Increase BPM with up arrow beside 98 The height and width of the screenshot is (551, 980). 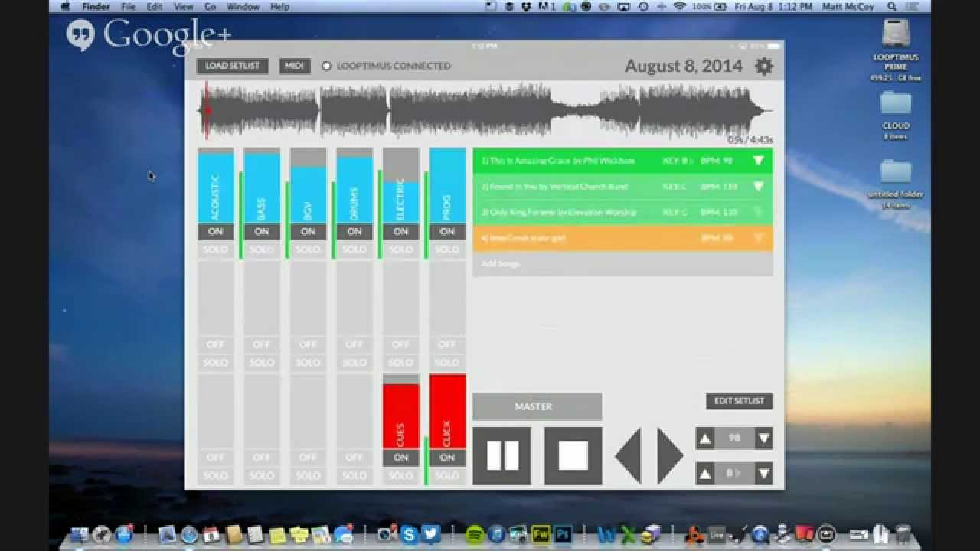point(705,439)
